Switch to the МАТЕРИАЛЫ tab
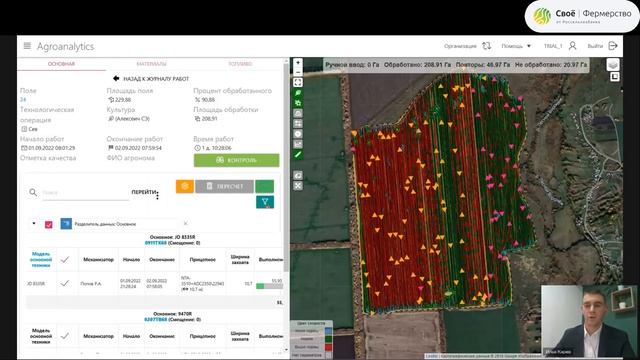This screenshot has height=360, width=640. click(151, 64)
